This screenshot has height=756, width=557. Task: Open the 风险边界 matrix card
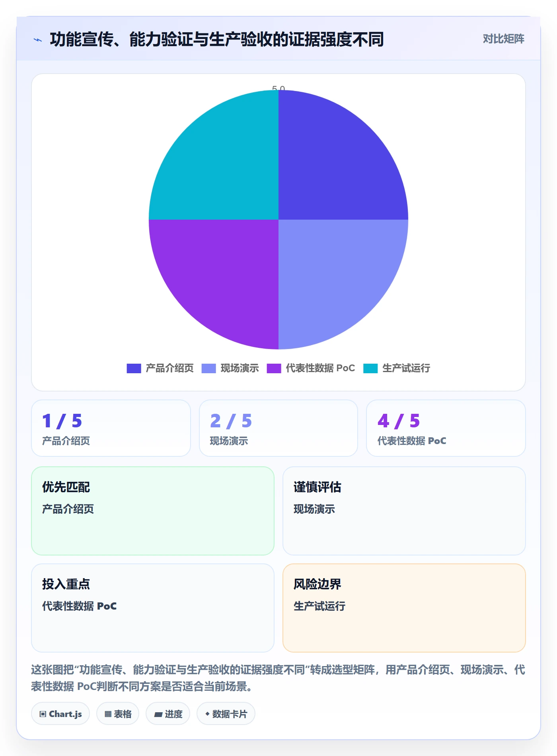click(x=404, y=608)
